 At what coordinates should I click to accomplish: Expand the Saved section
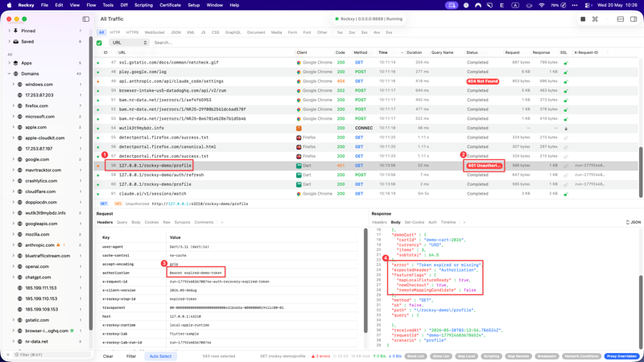point(9,42)
